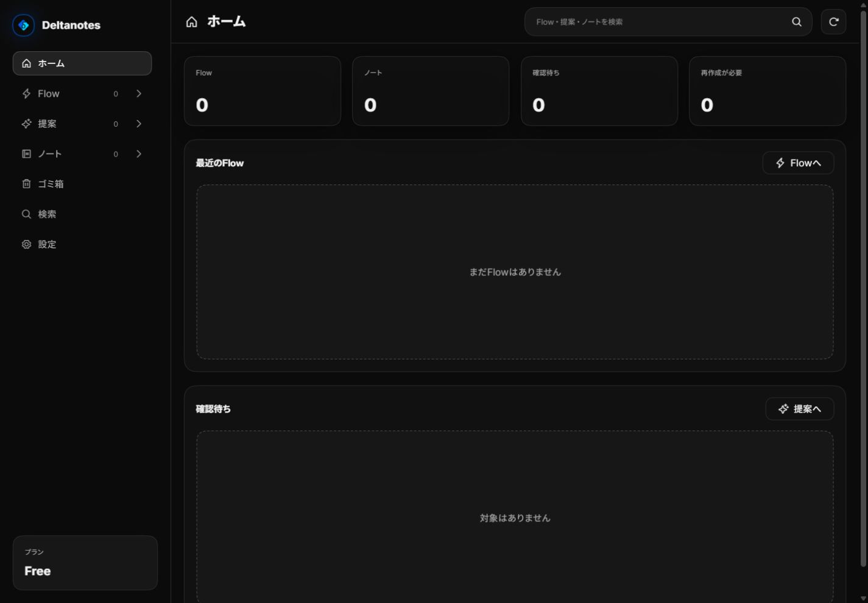Viewport: 868px width, 603px height.
Task: Click the 設定 gear icon in sidebar
Action: pos(26,244)
